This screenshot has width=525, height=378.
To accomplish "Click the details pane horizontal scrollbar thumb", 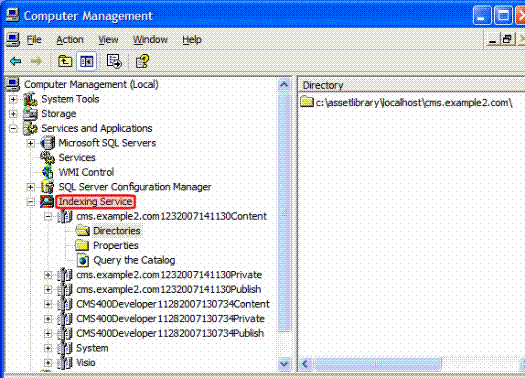I will [377, 364].
